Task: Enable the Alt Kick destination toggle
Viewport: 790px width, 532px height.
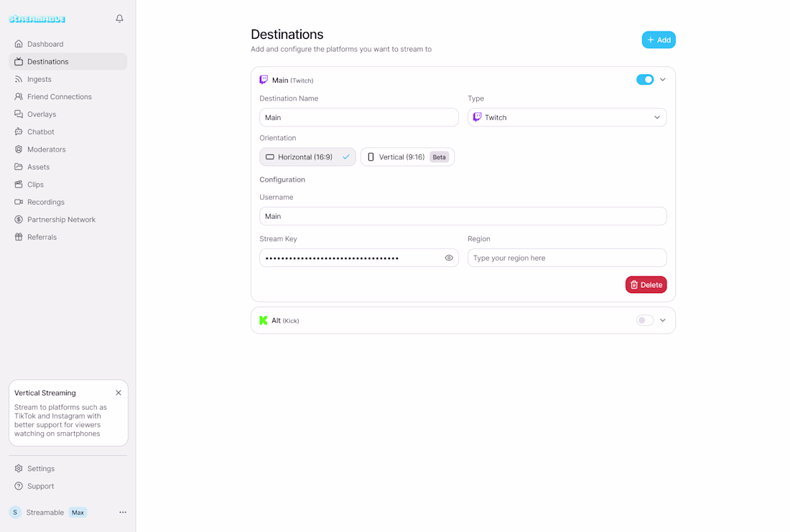Action: click(x=645, y=320)
